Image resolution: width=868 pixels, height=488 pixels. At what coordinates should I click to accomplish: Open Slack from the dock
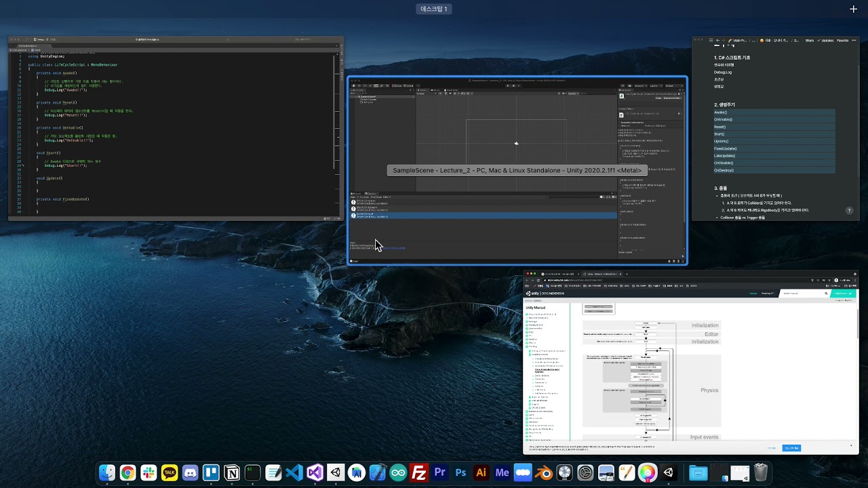(149, 472)
